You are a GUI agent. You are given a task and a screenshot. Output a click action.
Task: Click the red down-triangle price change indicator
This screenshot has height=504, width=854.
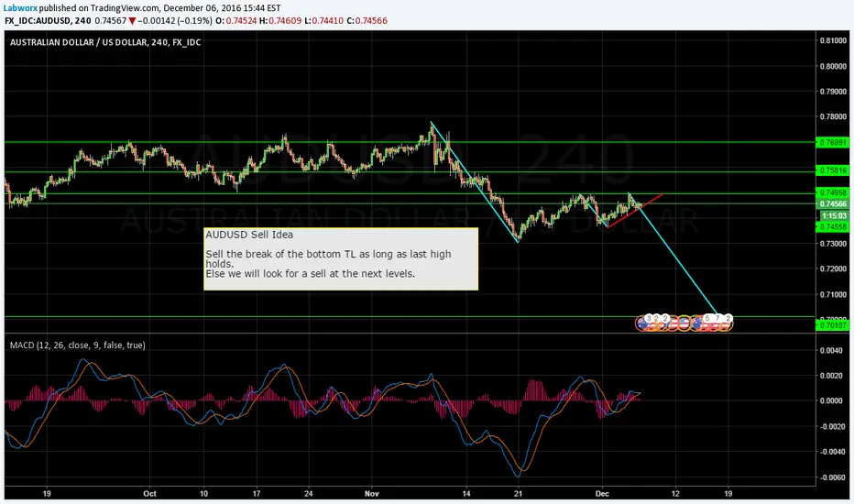[x=132, y=21]
